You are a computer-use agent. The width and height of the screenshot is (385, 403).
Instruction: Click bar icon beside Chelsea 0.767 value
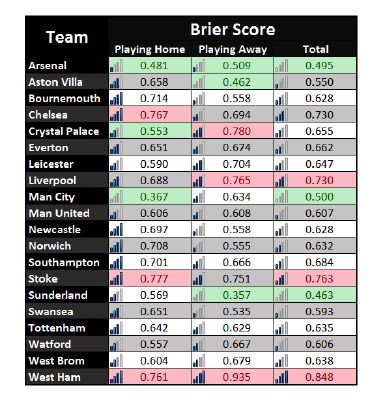(x=116, y=115)
